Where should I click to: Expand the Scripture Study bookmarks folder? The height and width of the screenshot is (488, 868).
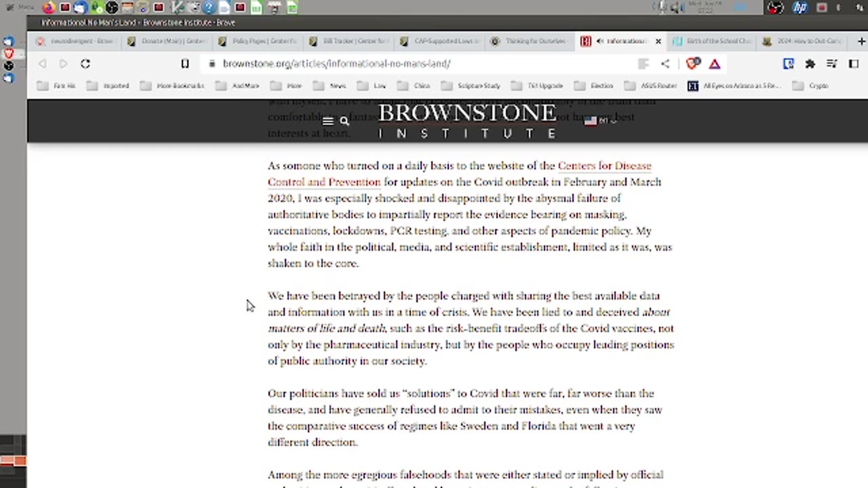[x=471, y=86]
